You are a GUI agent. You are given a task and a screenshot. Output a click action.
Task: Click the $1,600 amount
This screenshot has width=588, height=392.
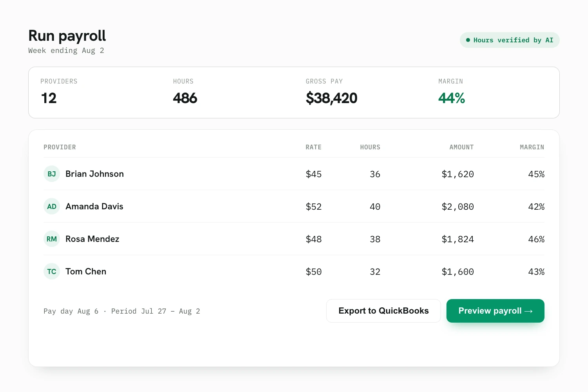[x=458, y=272]
